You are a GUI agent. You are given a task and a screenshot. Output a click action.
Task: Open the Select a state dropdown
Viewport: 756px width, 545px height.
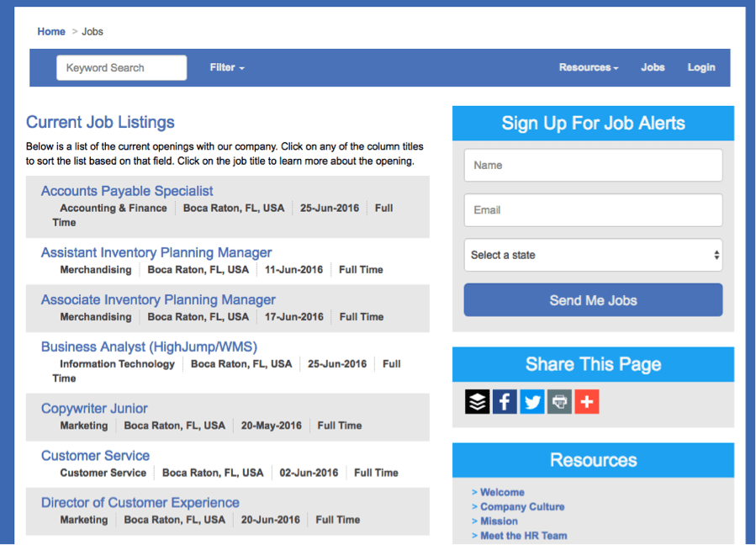coord(593,255)
